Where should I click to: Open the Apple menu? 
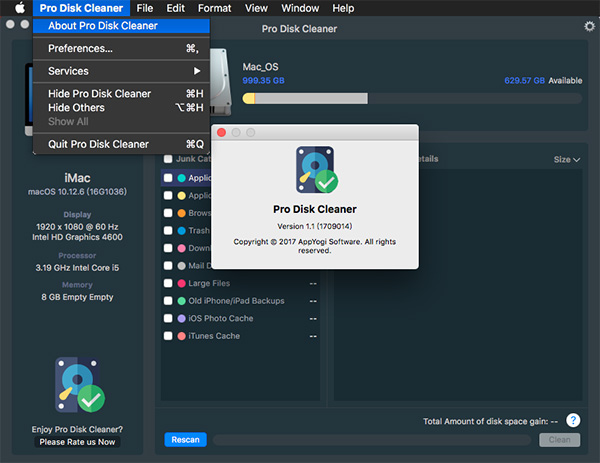[20, 8]
